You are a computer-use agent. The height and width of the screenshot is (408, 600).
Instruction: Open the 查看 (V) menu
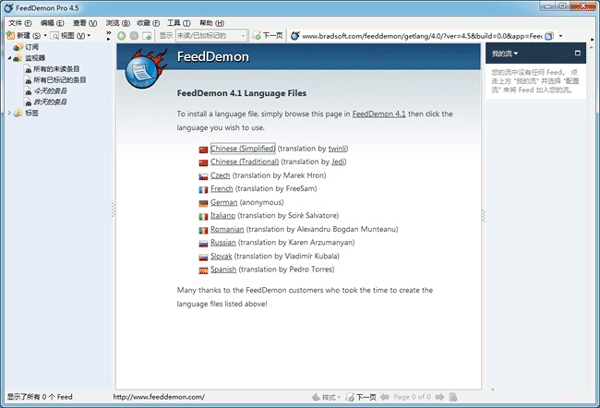[x=85, y=23]
